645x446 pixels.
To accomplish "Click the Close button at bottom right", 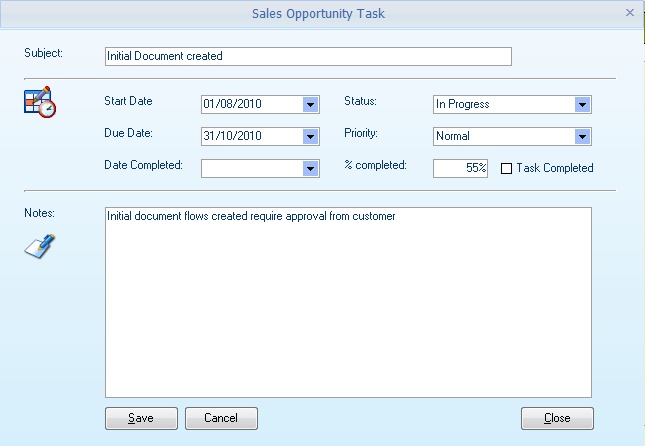I will coord(557,418).
